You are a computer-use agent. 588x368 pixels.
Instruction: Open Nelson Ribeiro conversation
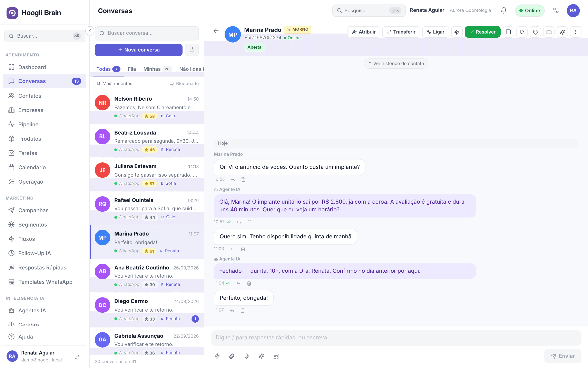click(147, 107)
